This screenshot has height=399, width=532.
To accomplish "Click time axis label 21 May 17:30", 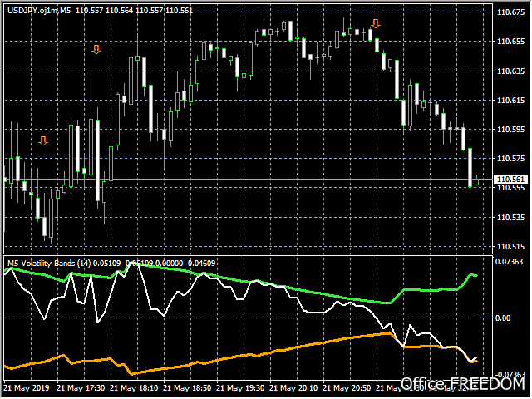I will click(81, 388).
